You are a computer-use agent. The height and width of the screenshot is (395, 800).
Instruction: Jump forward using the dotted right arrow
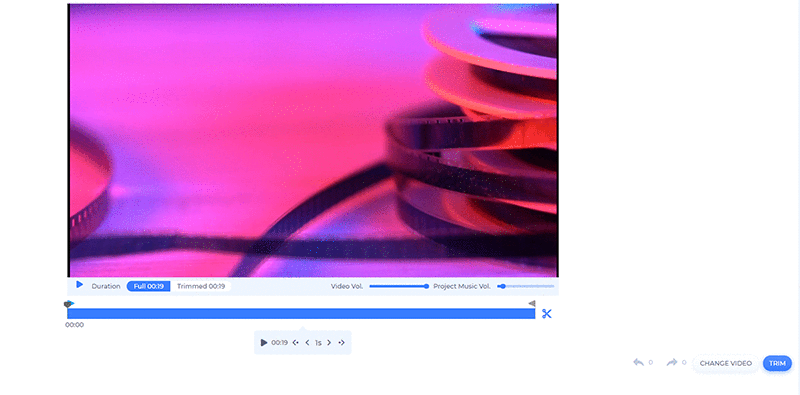(342, 342)
